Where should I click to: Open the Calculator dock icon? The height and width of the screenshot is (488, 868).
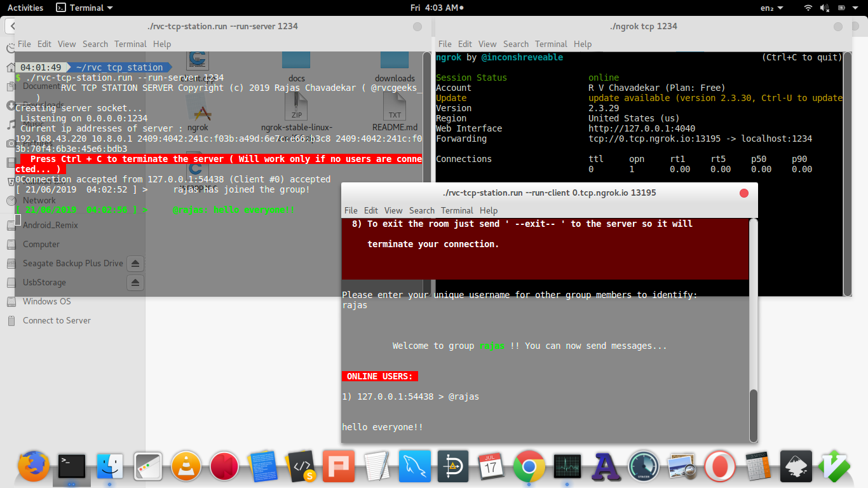pyautogui.click(x=757, y=466)
